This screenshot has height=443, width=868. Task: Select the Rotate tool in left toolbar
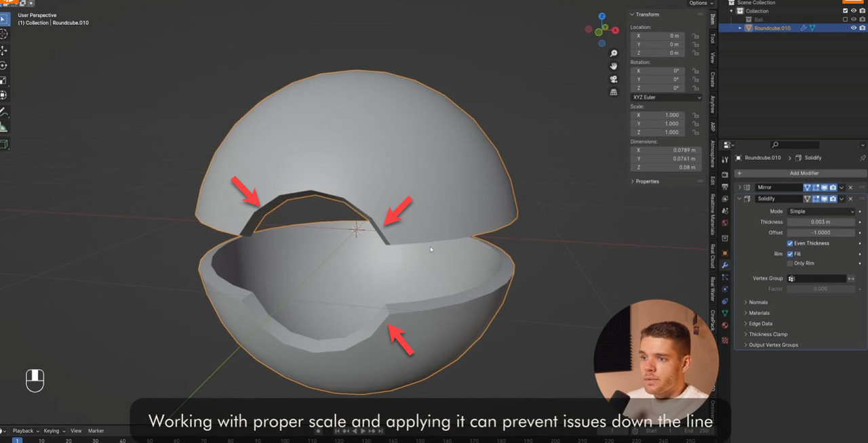(3, 66)
